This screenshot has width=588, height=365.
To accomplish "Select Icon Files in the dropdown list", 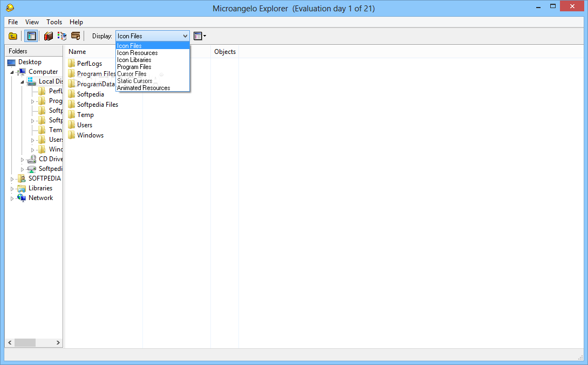I will point(153,46).
